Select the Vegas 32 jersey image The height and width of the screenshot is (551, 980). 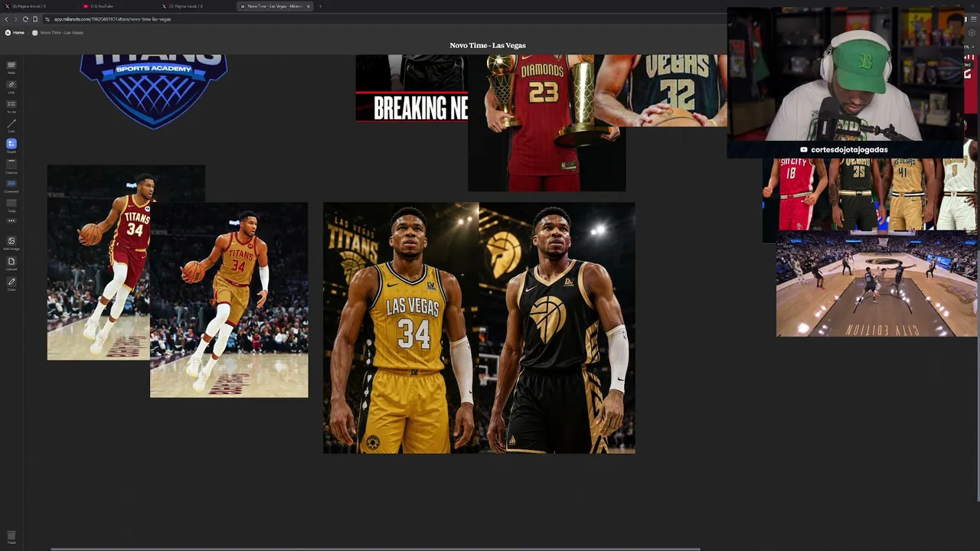pyautogui.click(x=660, y=90)
